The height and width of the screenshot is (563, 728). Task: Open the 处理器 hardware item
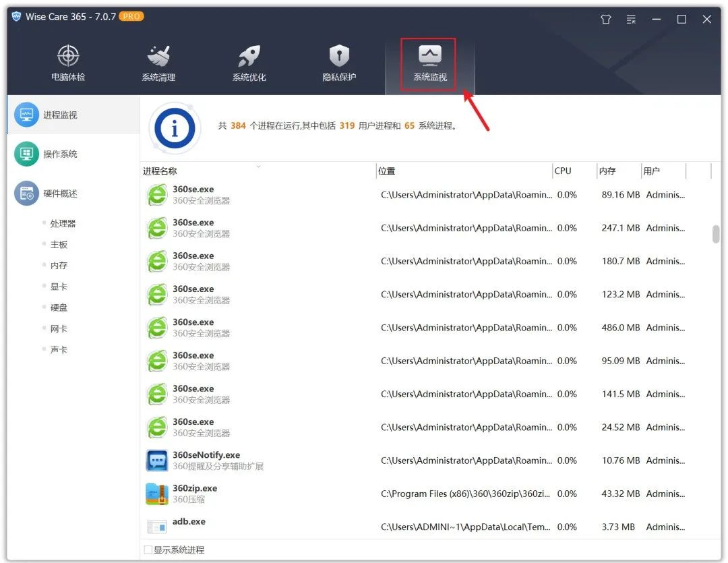(63, 223)
